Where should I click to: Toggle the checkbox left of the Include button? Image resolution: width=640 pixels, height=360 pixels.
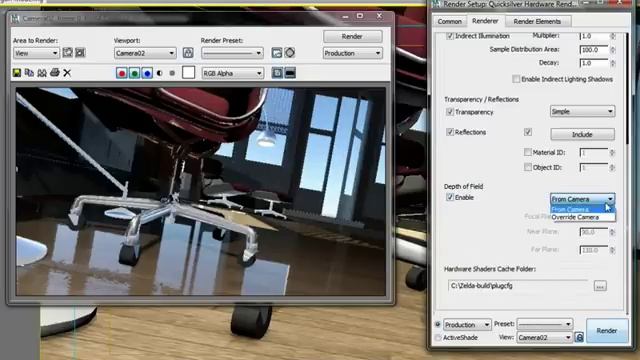coord(527,132)
